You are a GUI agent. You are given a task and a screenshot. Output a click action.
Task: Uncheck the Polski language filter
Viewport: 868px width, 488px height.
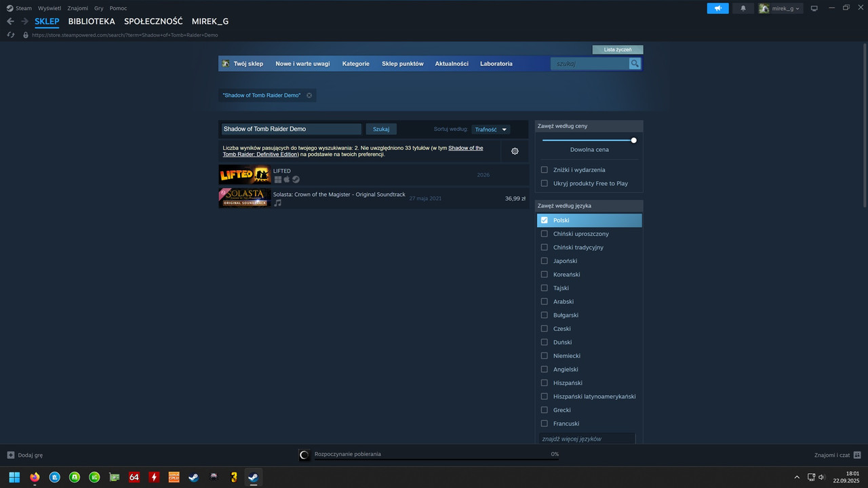click(x=545, y=220)
